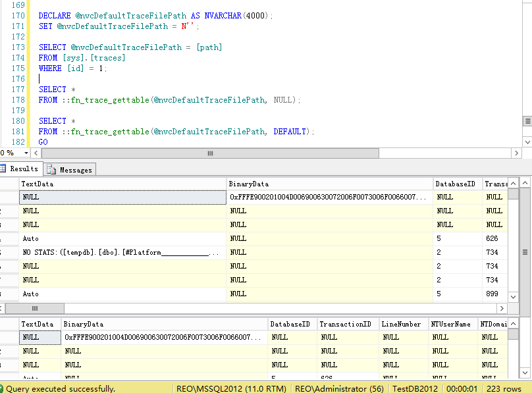532x393 pixels.
Task: Select the TransactionID column header in second grid
Action: (x=346, y=324)
